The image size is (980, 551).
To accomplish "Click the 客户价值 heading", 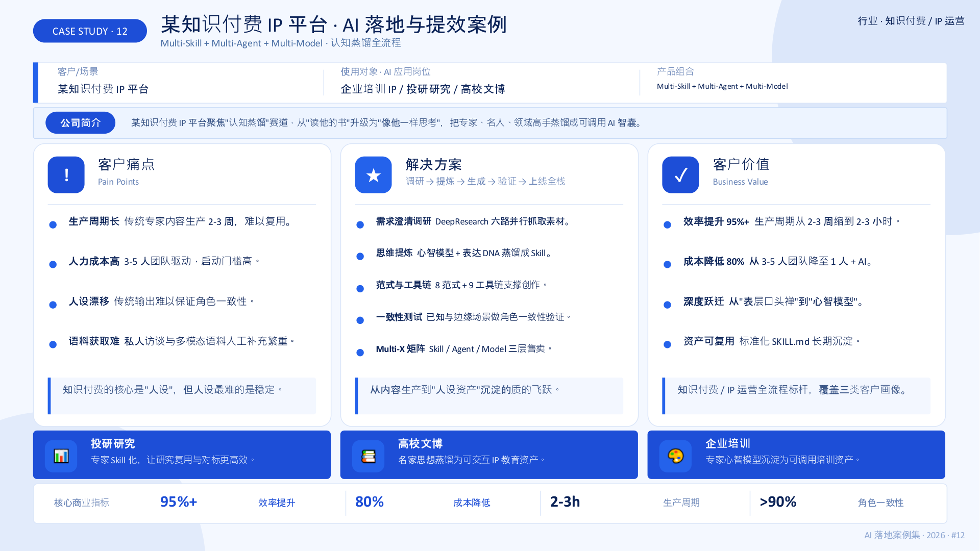I will pyautogui.click(x=741, y=164).
